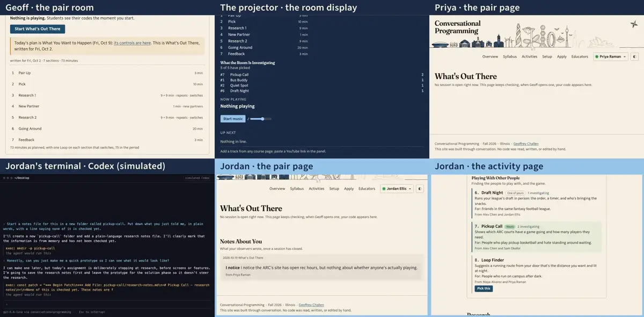The width and height of the screenshot is (644, 317).
Task: Open Geoffrey Challen link on Priya's page
Action: point(526,143)
